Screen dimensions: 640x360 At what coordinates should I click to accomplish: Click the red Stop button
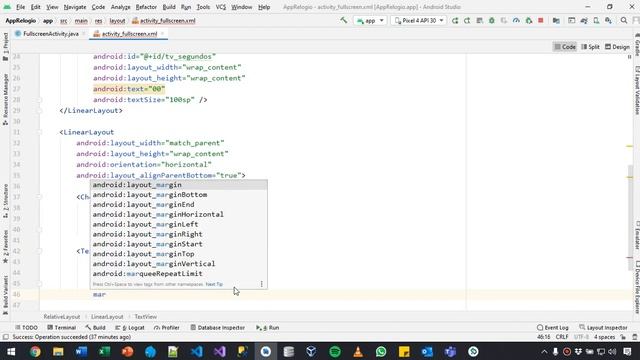pos(540,20)
